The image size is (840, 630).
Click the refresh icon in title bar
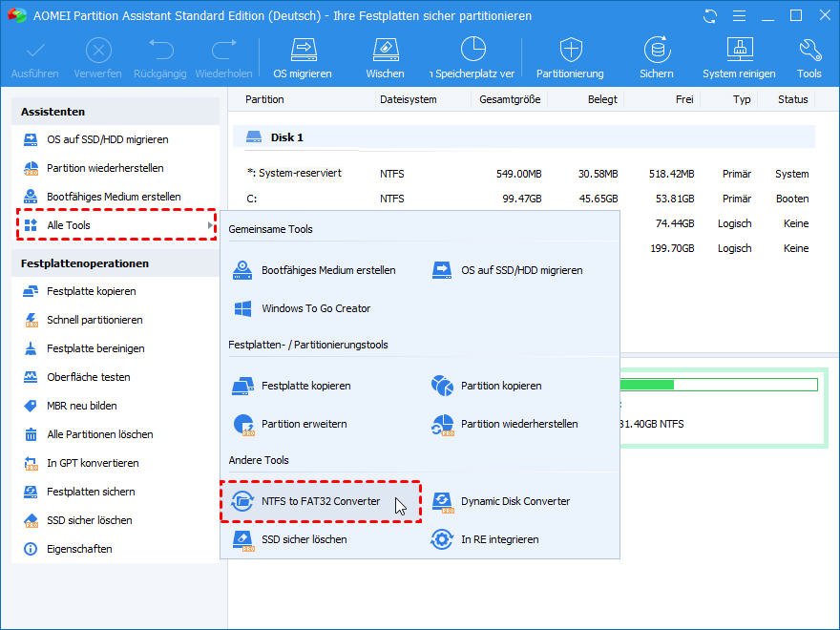tap(710, 16)
